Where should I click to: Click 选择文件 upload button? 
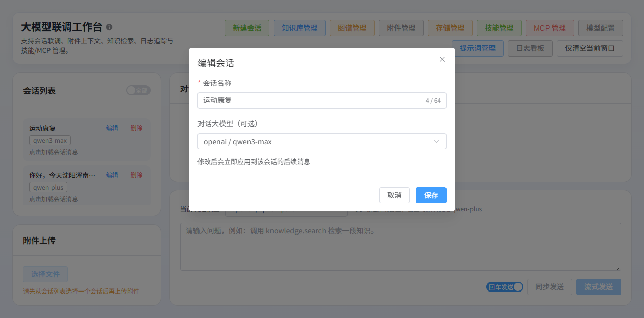click(45, 274)
